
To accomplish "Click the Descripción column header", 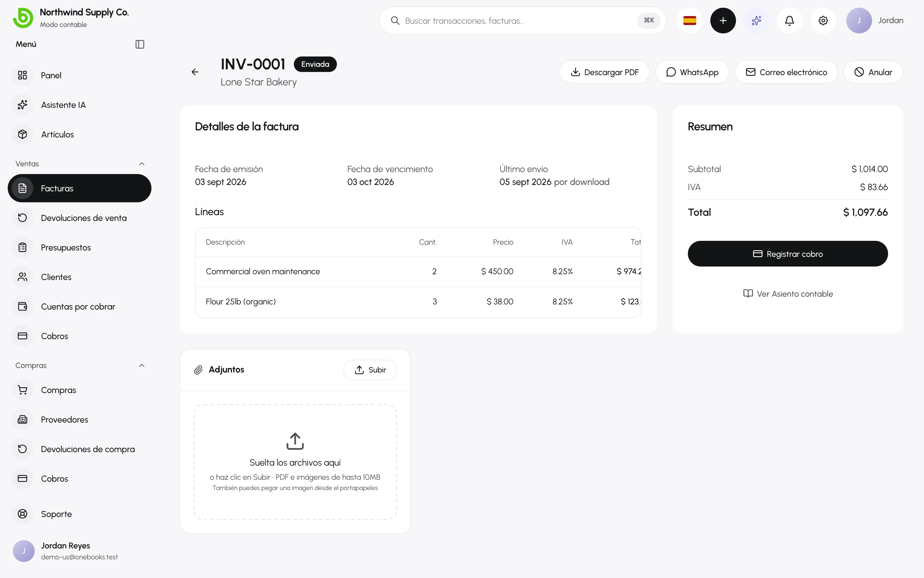I will (225, 242).
